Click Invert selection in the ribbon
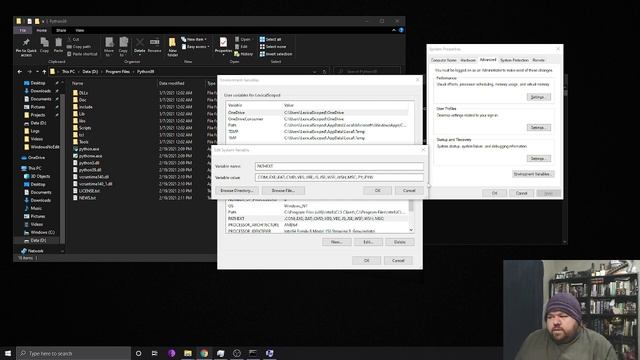Image resolution: width=640 pixels, height=360 pixels. pos(276,54)
